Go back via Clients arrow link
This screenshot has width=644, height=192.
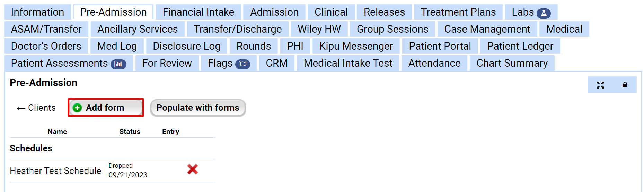36,108
